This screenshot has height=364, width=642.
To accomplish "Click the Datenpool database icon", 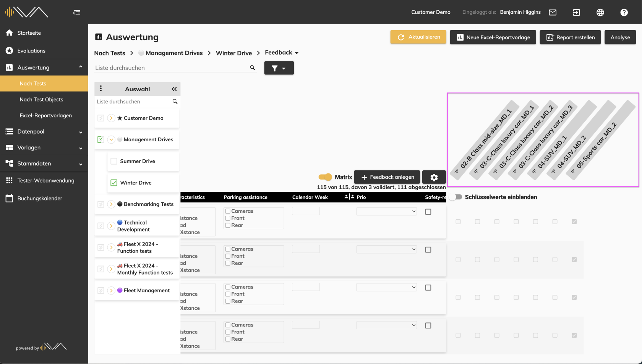I will point(10,131).
